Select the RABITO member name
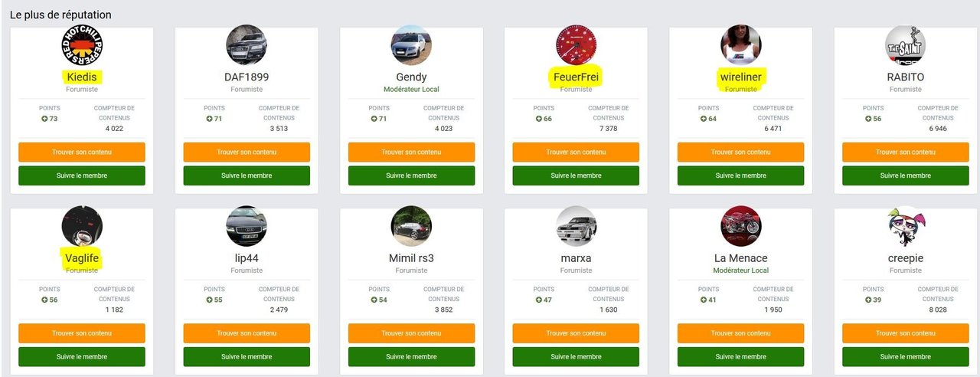The width and height of the screenshot is (980, 377). pyautogui.click(x=905, y=77)
